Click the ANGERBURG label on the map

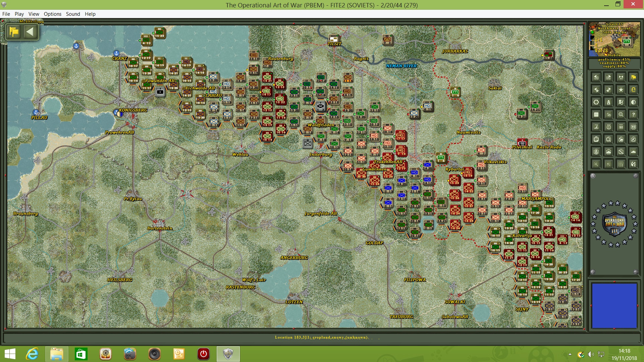click(294, 258)
